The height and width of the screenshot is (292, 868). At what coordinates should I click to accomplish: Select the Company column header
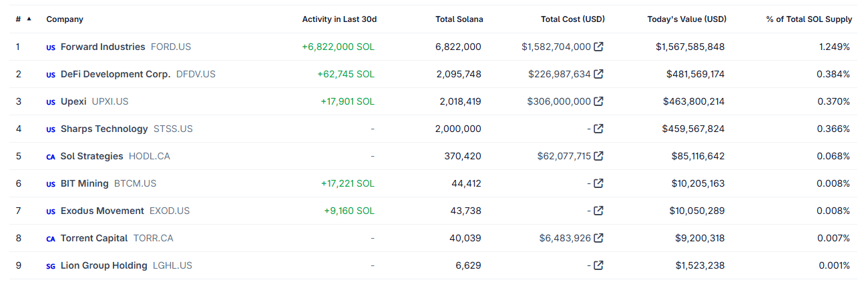point(65,19)
